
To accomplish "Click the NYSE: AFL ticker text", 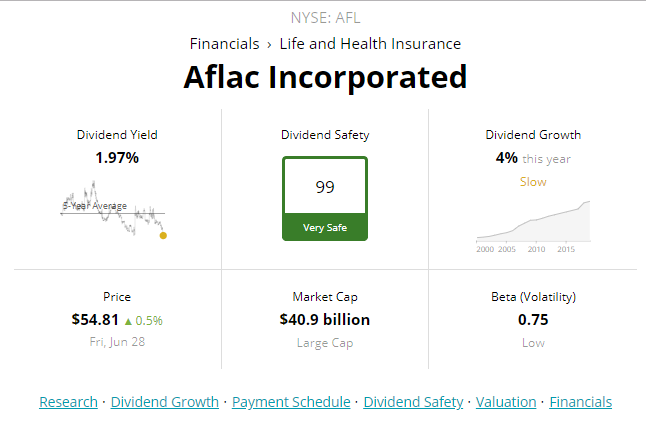I will pyautogui.click(x=325, y=18).
